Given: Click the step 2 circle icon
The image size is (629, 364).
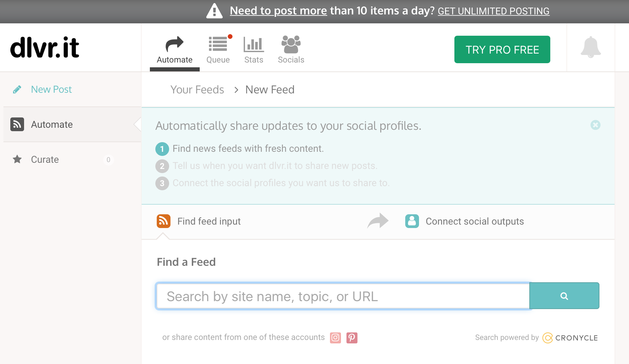Looking at the screenshot, I should click(x=162, y=166).
